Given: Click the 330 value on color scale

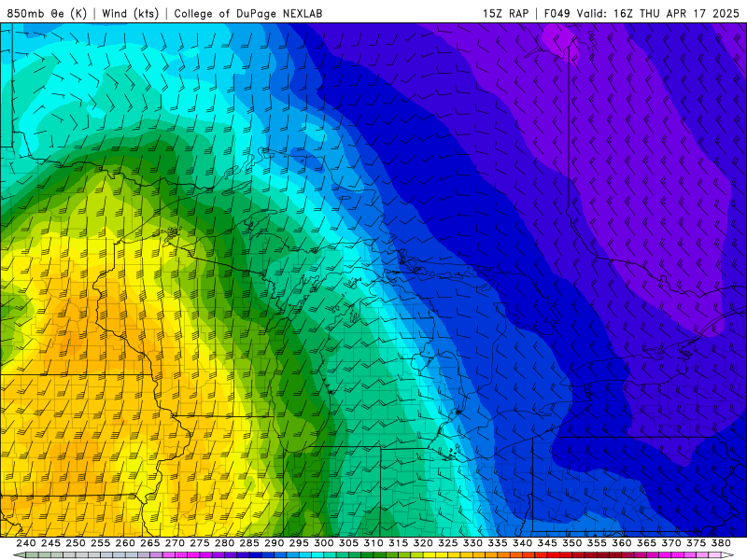Looking at the screenshot, I should pyautogui.click(x=472, y=543).
